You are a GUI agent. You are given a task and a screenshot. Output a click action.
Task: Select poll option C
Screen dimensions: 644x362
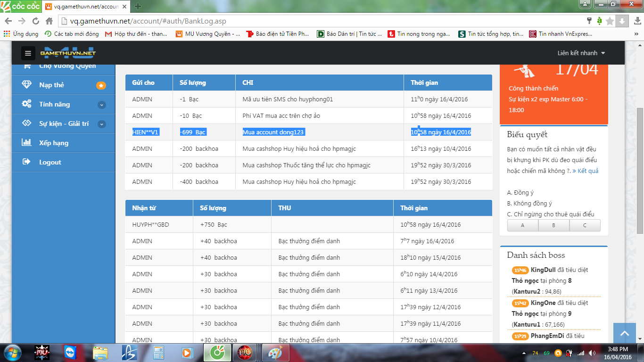[x=585, y=225]
